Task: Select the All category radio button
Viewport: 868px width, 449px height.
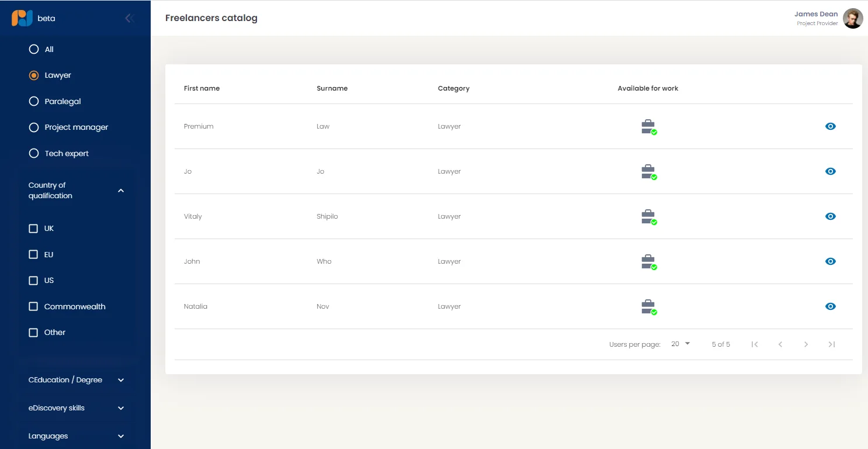Action: click(34, 49)
